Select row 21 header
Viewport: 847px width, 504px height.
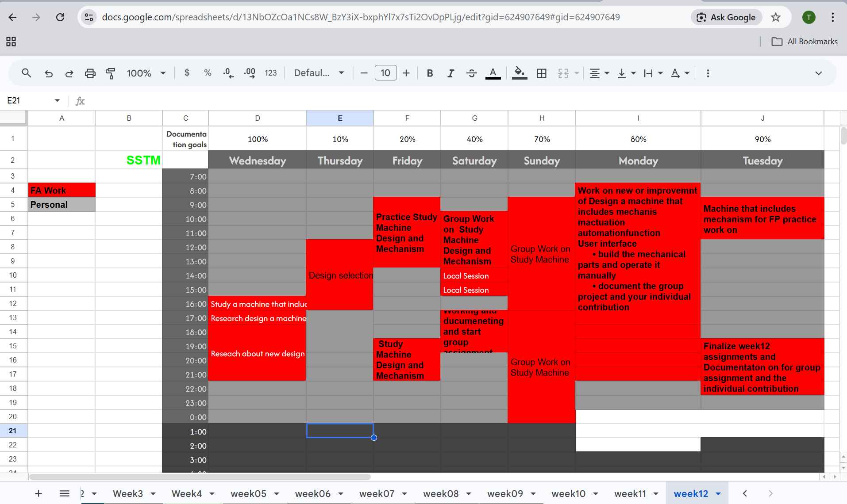[13, 431]
